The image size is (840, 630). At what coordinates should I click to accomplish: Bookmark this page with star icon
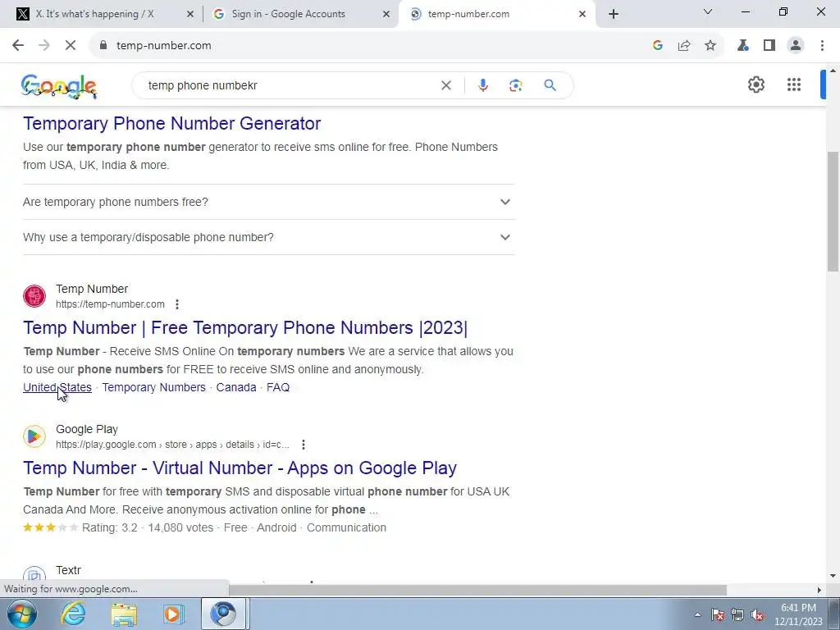(x=710, y=46)
